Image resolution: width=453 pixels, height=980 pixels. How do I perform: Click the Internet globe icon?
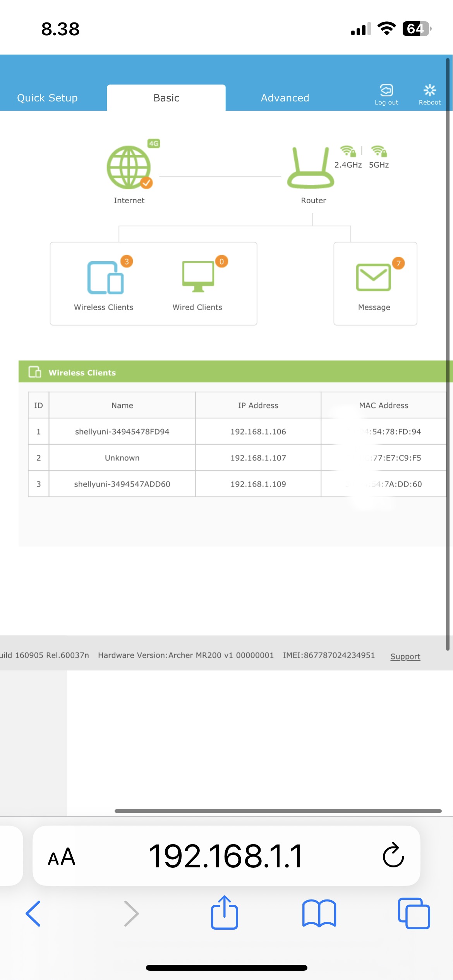point(129,168)
